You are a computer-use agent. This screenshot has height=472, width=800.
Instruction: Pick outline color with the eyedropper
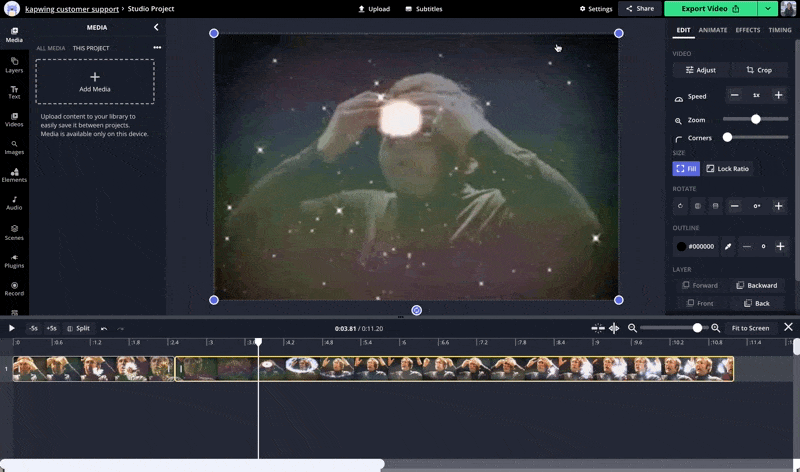(728, 246)
